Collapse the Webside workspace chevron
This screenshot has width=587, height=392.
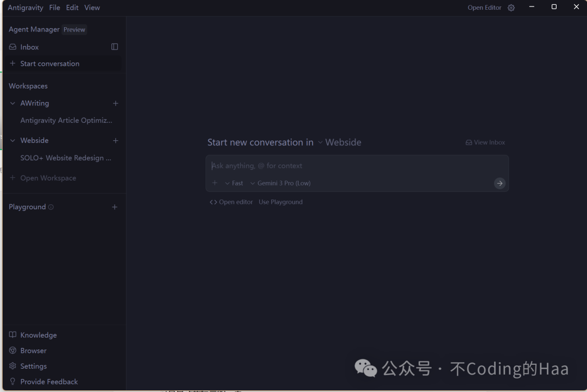click(x=13, y=140)
